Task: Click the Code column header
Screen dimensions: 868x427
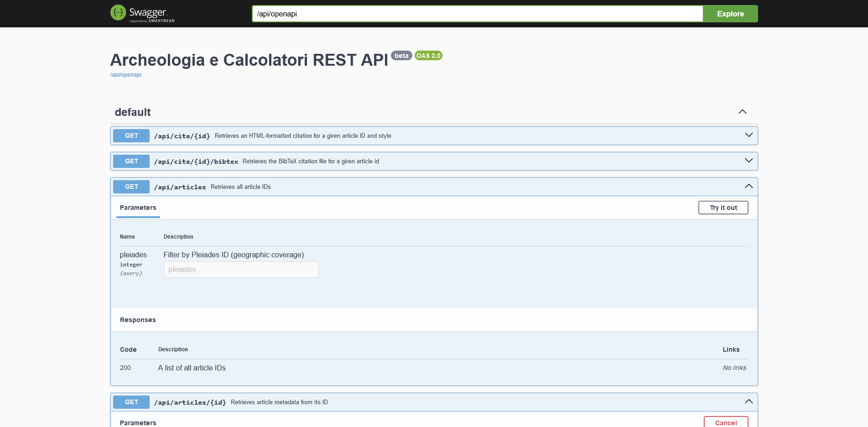Action: pos(128,349)
